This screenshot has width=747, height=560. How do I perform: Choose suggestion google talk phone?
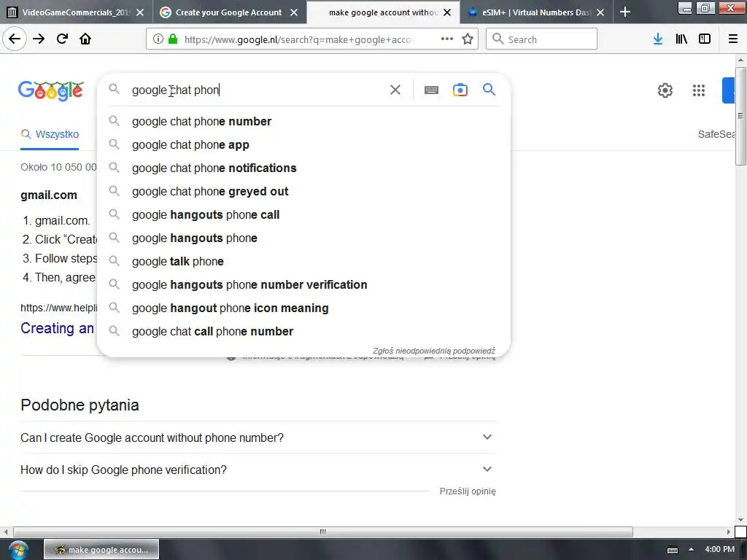point(303,262)
